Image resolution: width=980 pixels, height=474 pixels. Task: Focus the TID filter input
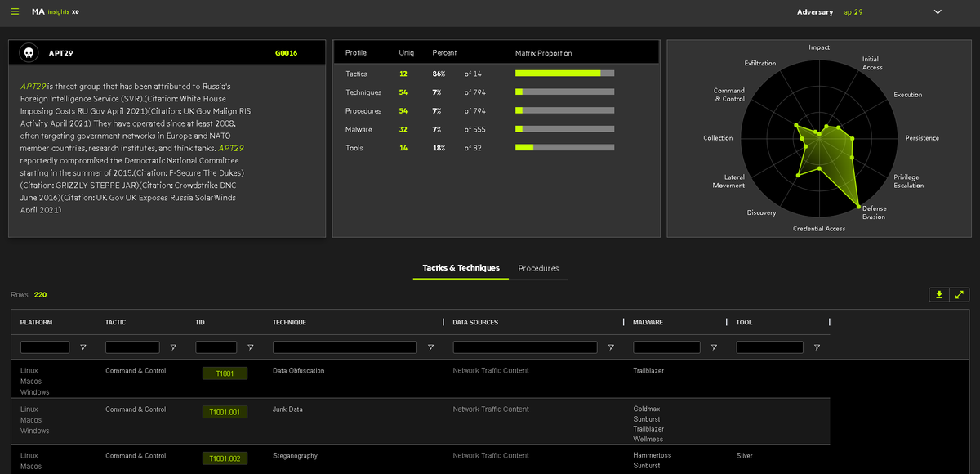216,347
